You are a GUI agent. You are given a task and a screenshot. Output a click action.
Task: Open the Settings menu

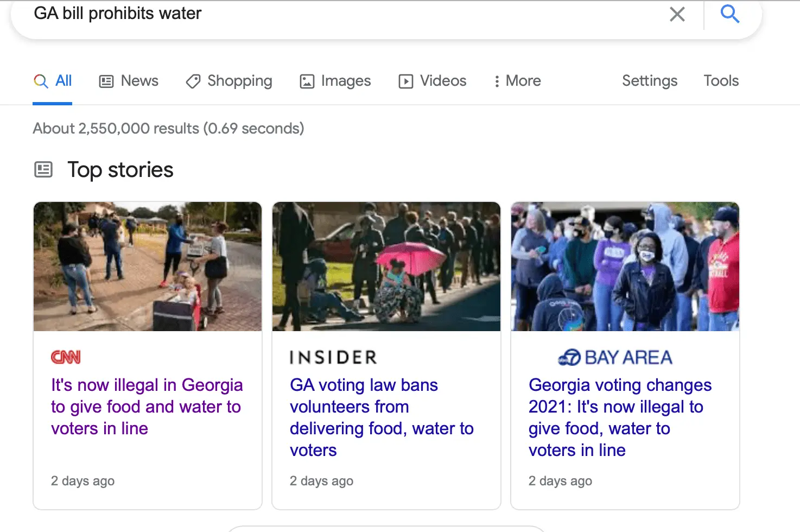pyautogui.click(x=650, y=81)
